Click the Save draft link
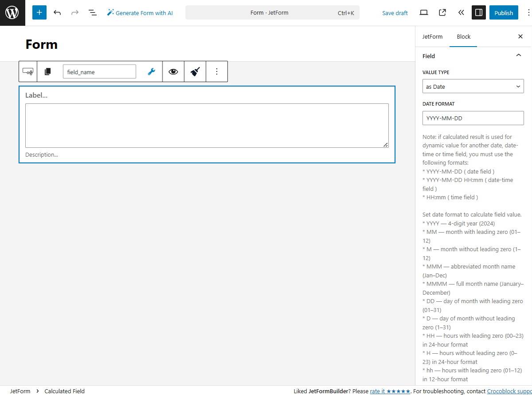532x395 pixels. [x=395, y=13]
